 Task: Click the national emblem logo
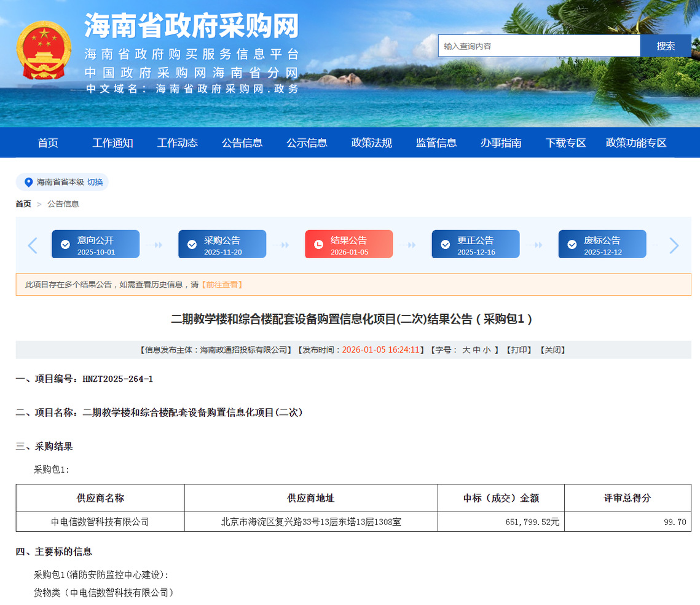44,50
